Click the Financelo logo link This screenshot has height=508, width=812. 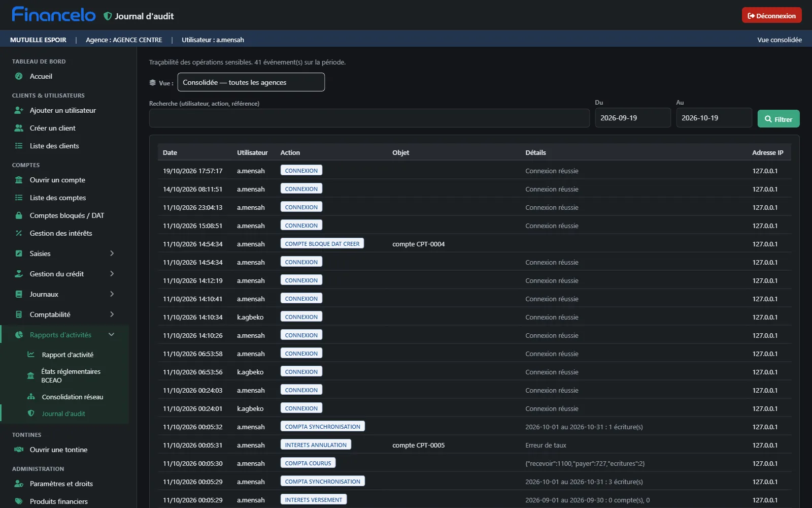[54, 15]
